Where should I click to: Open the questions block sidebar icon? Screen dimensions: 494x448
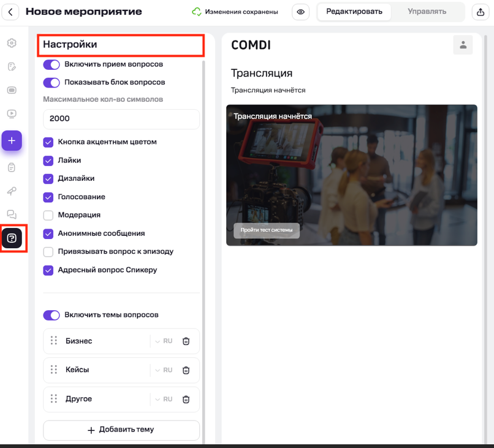tap(12, 238)
